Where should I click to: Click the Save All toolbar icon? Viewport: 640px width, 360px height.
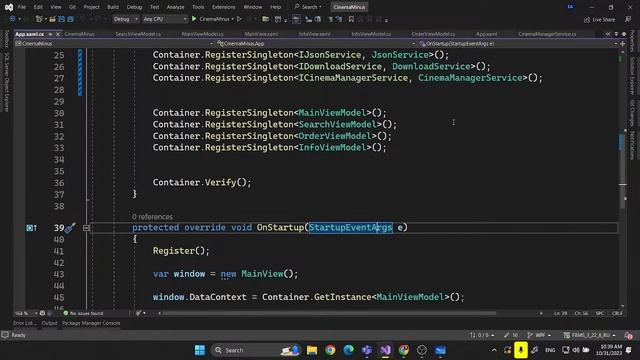click(x=71, y=19)
